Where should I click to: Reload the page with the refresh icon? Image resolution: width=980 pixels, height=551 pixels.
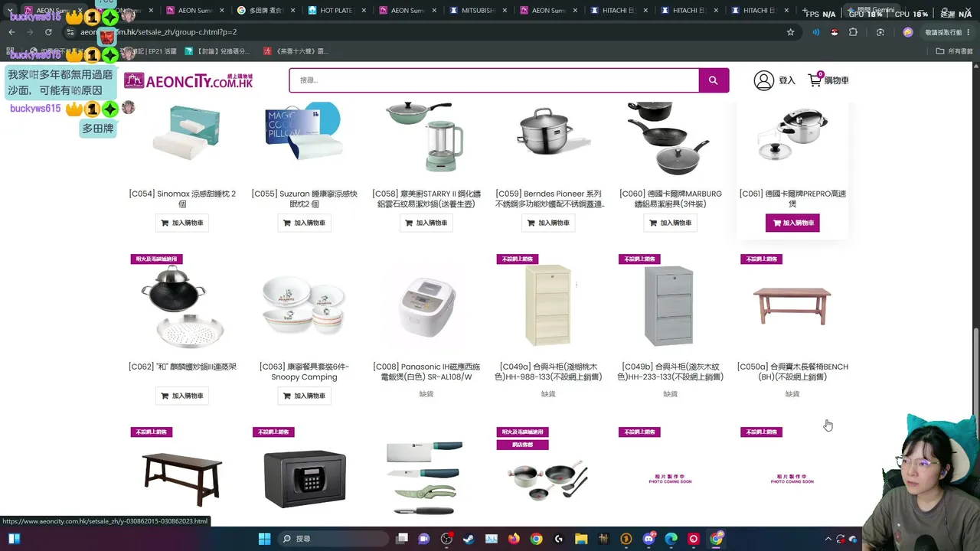coord(48,32)
